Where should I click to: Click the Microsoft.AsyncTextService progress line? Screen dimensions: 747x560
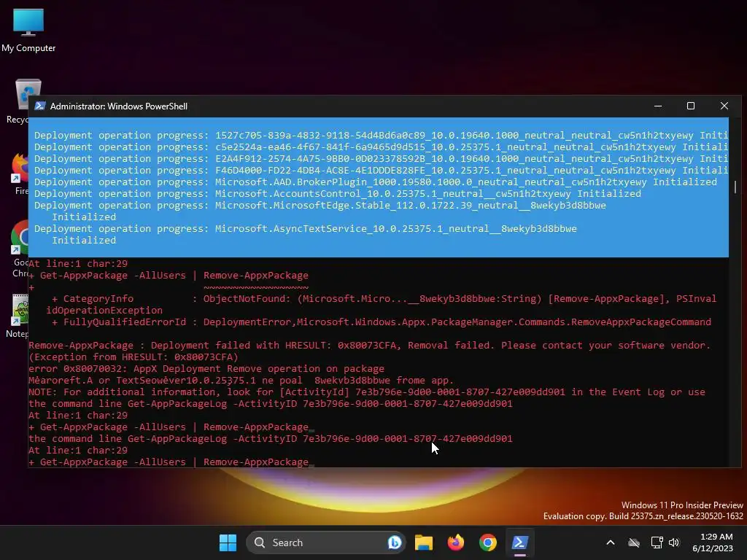306,234
